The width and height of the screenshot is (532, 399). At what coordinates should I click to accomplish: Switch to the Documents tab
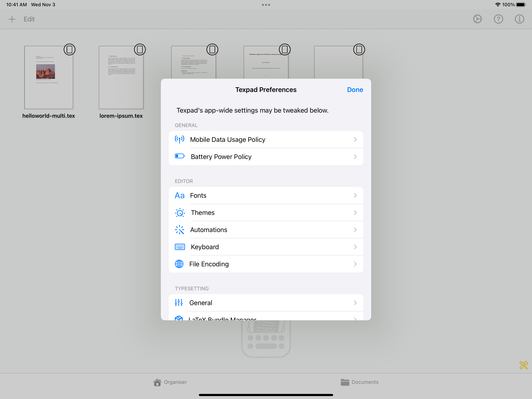(359, 382)
